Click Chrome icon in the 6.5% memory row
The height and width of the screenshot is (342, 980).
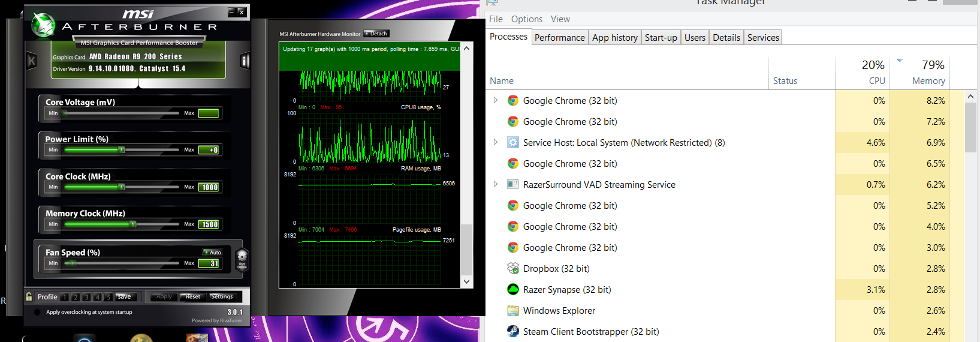tap(513, 163)
